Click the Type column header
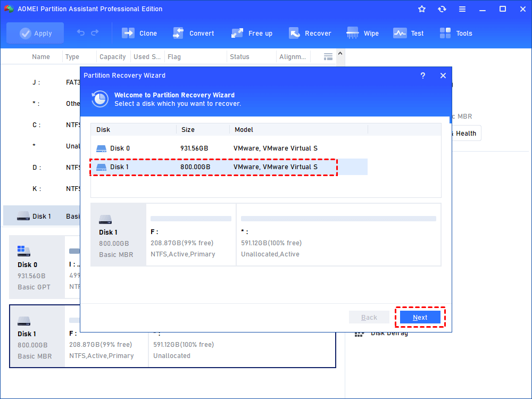Image resolution: width=532 pixels, height=399 pixels. [72, 57]
